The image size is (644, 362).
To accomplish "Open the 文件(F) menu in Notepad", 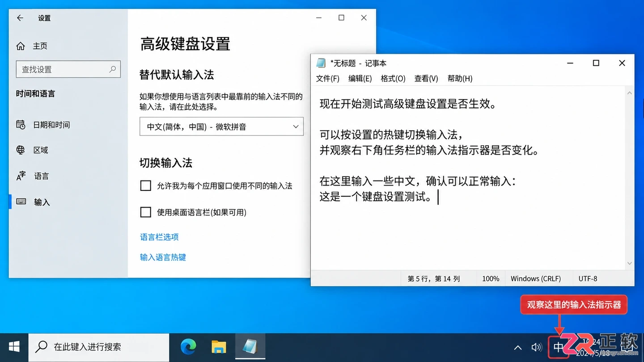I will click(328, 79).
